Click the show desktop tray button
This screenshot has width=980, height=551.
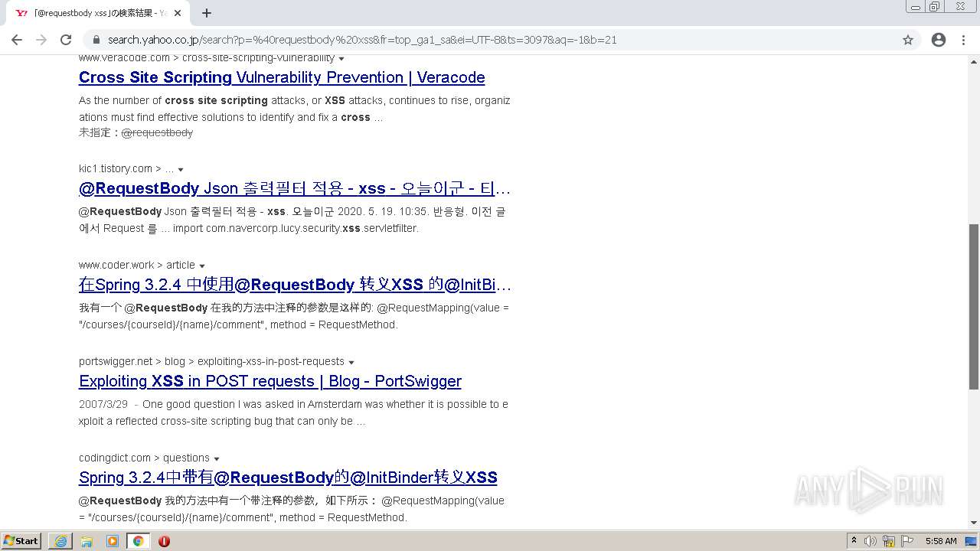[972, 541]
